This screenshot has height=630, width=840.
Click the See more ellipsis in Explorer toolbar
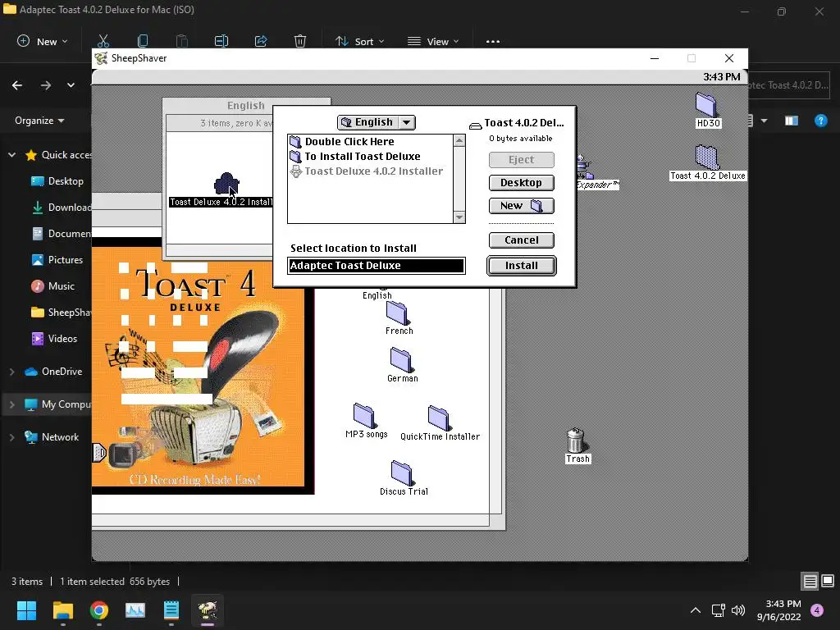(493, 41)
